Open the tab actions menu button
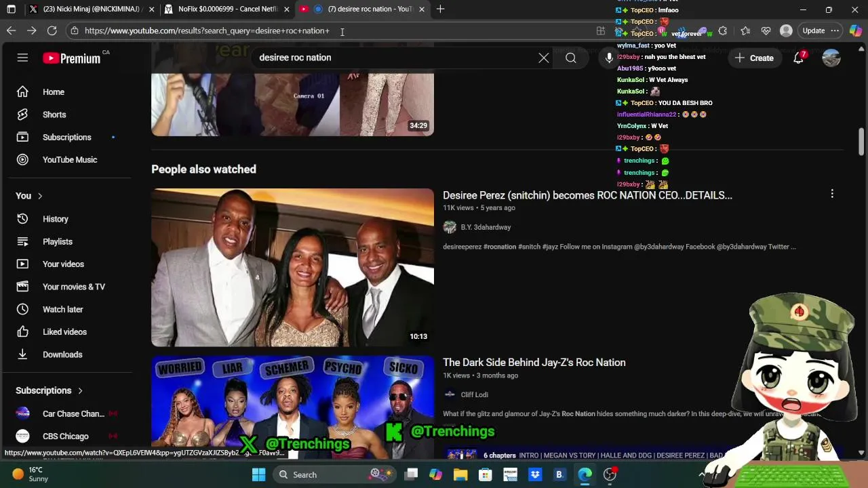 (11, 9)
